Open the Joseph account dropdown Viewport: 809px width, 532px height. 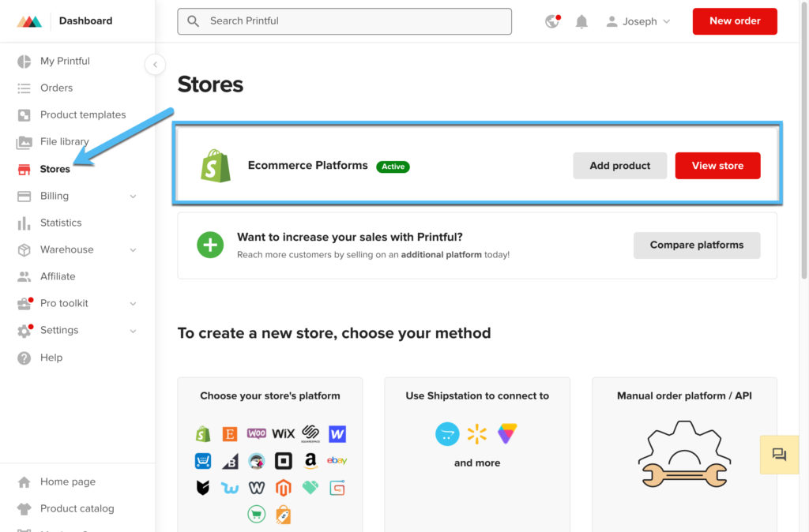[638, 21]
